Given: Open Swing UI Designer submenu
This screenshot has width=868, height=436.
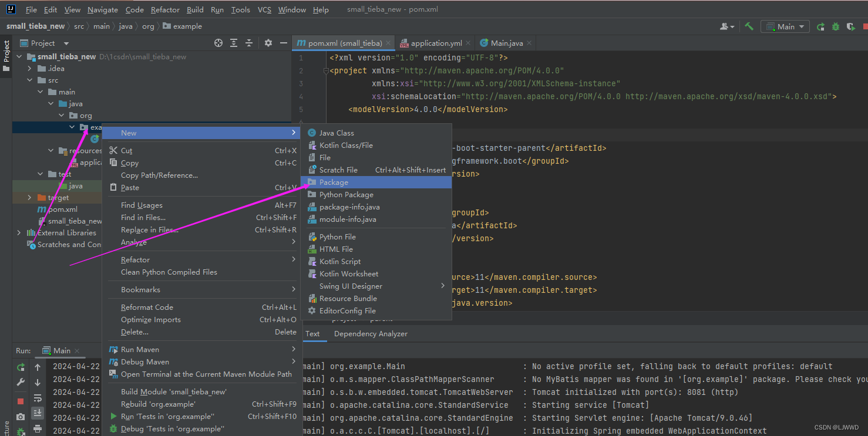Looking at the screenshot, I should click(x=376, y=286).
